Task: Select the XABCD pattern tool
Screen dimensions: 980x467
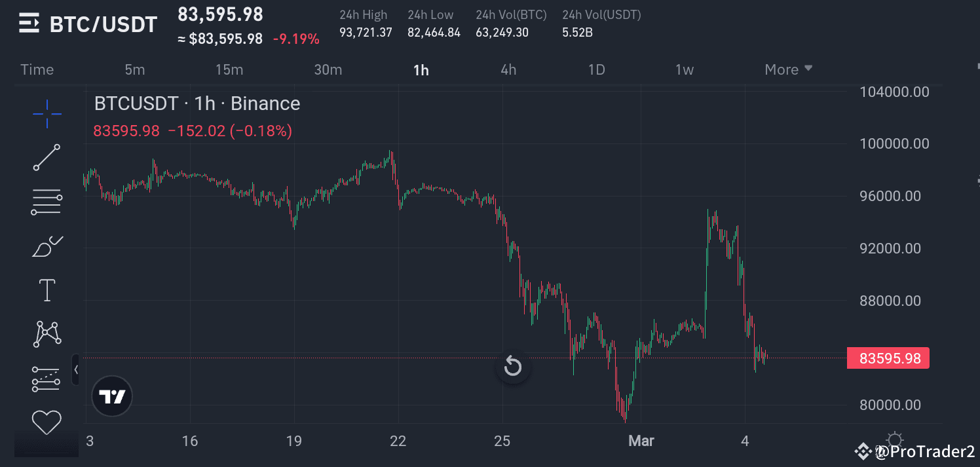Action: click(x=47, y=334)
